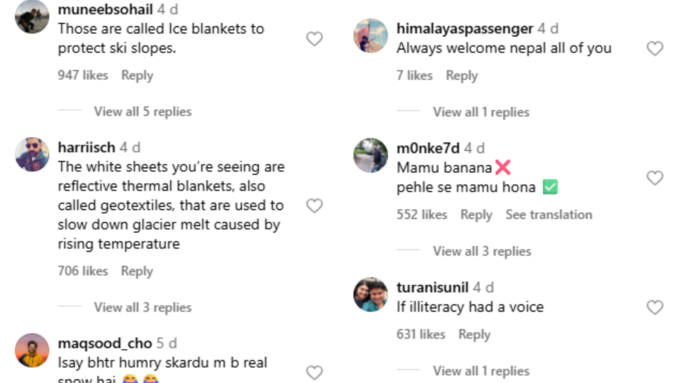Reply to muneebsohail's comment
The height and width of the screenshot is (383, 680).
137,75
